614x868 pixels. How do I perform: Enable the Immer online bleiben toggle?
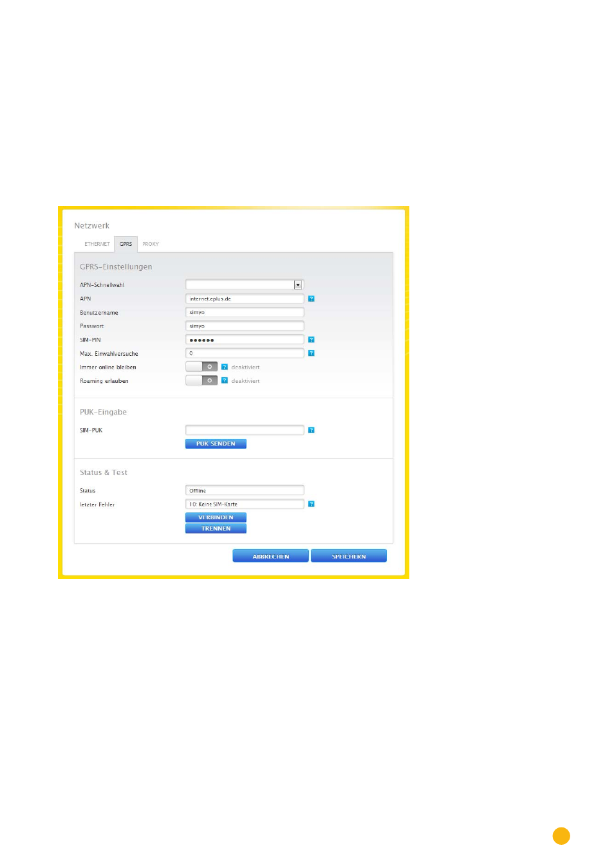pyautogui.click(x=201, y=367)
